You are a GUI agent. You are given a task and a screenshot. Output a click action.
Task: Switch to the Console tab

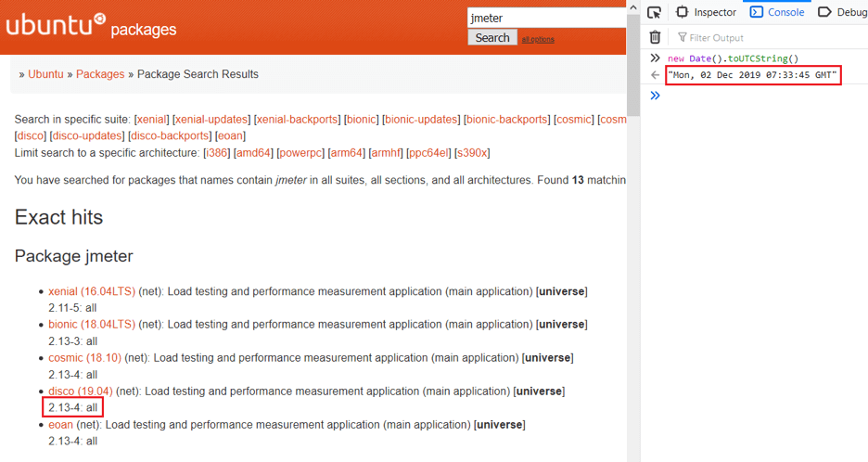coord(777,12)
